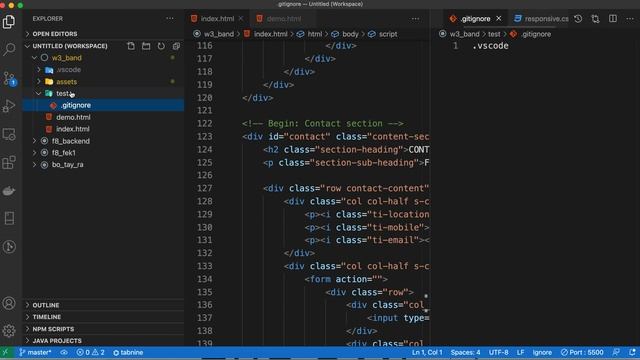
Task: Open Explorer more actions ellipsis
Action: pos(170,18)
